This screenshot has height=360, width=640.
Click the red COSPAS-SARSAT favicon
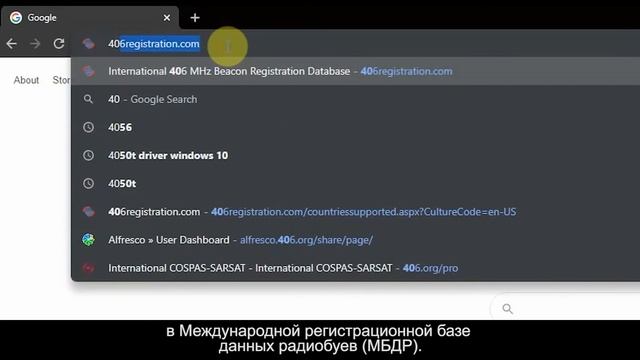coord(88,268)
